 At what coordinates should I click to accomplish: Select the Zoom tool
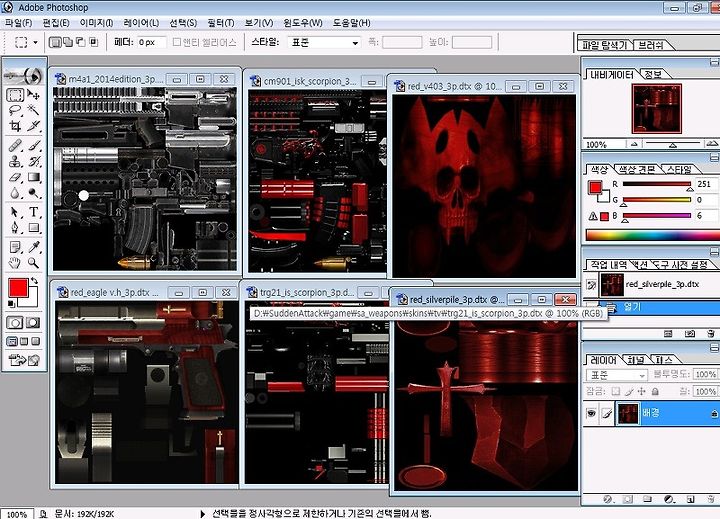[33, 263]
